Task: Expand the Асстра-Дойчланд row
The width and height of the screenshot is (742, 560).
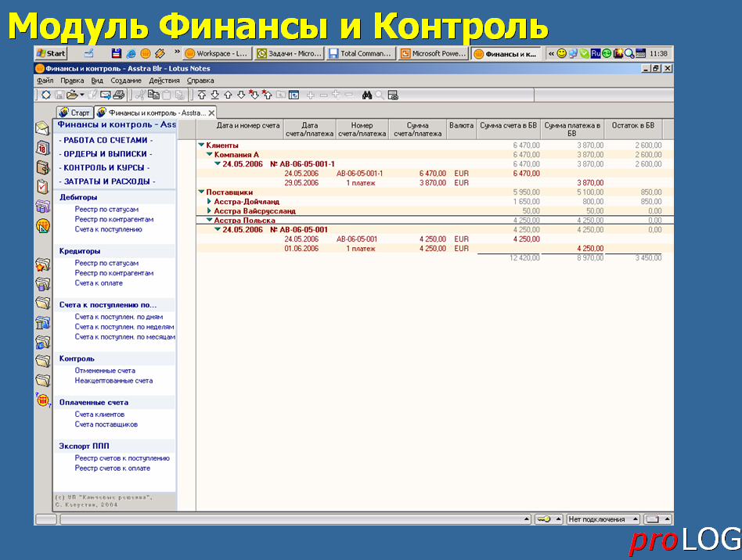Action: pos(209,202)
